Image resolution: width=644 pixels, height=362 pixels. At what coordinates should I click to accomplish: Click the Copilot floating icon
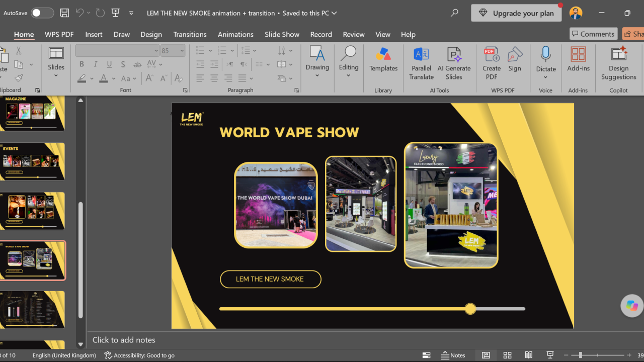tap(632, 306)
